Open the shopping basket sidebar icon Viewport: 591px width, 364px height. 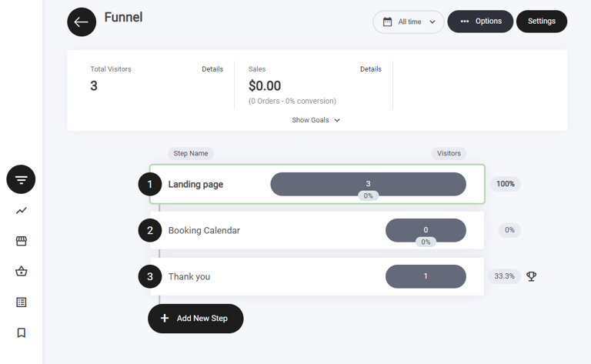coord(21,272)
